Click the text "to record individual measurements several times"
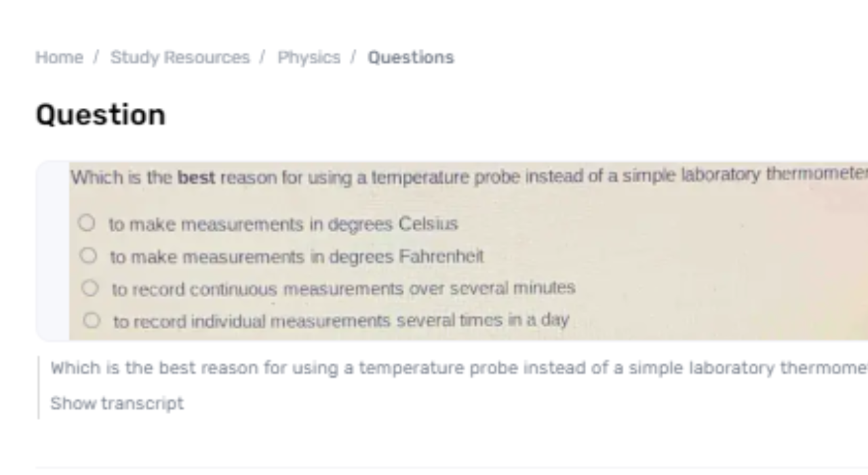The height and width of the screenshot is (475, 868). pyautogui.click(x=341, y=320)
